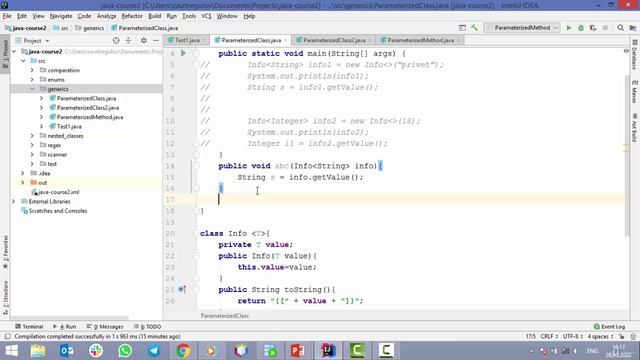The height and width of the screenshot is (360, 640).
Task: Open the Event Log
Action: 609,327
